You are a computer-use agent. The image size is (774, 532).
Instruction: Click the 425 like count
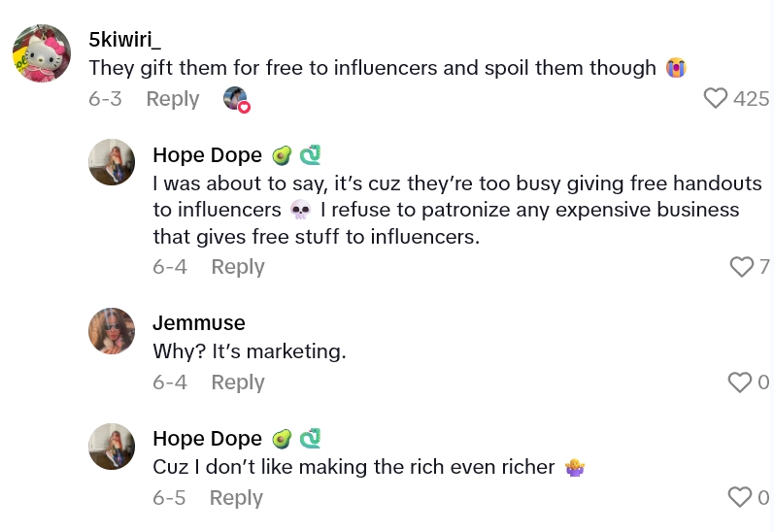pyautogui.click(x=752, y=98)
